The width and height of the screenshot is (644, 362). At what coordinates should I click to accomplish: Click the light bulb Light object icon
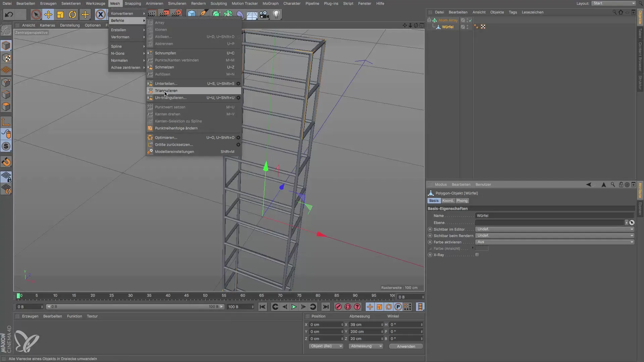point(276,14)
